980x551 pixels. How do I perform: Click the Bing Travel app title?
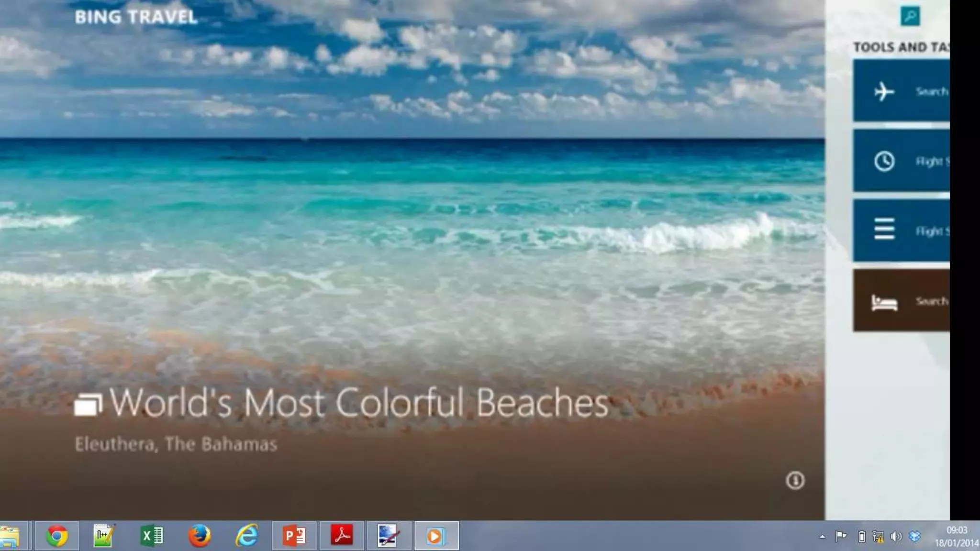pyautogui.click(x=136, y=17)
